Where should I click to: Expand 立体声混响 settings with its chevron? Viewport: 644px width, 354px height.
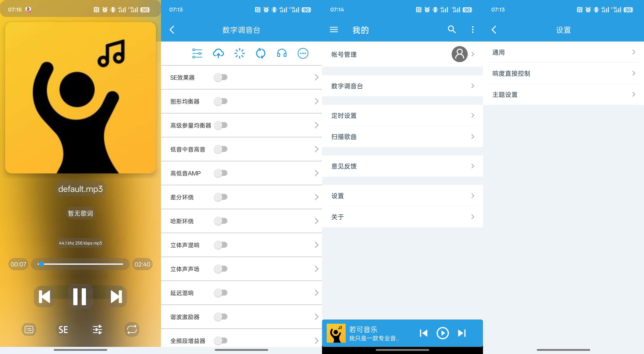click(x=316, y=245)
